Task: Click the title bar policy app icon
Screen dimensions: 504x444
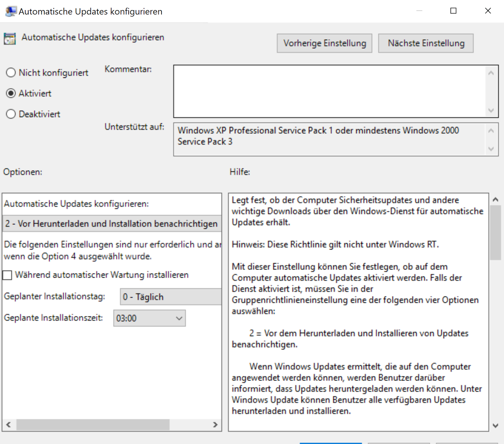Action: pyautogui.click(x=11, y=11)
